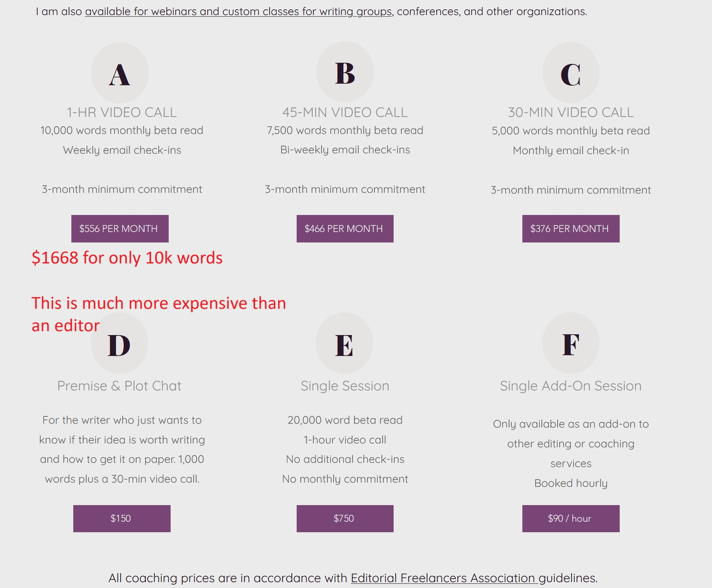The width and height of the screenshot is (712, 588).
Task: Click the 45-MIN VIDEO CALL heading
Action: tap(345, 112)
